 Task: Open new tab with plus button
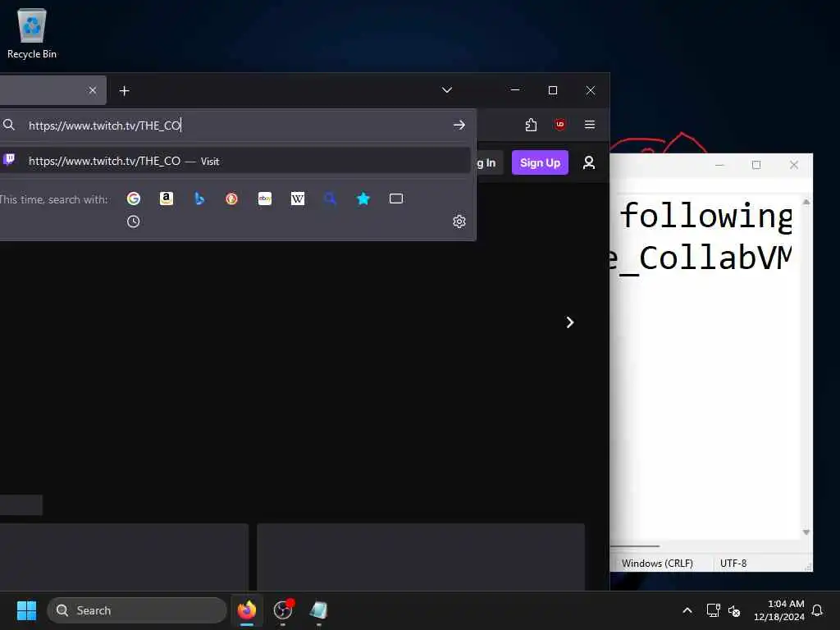pos(125,91)
